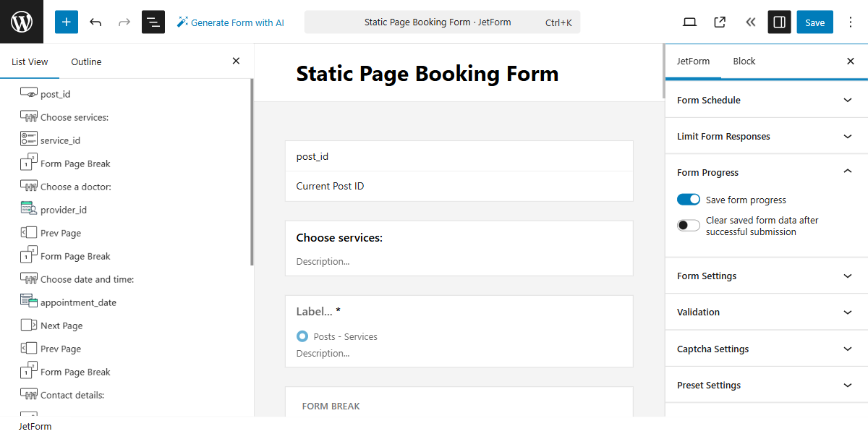Disable the Save form progress toggle
The height and width of the screenshot is (434, 868).
pyautogui.click(x=689, y=199)
